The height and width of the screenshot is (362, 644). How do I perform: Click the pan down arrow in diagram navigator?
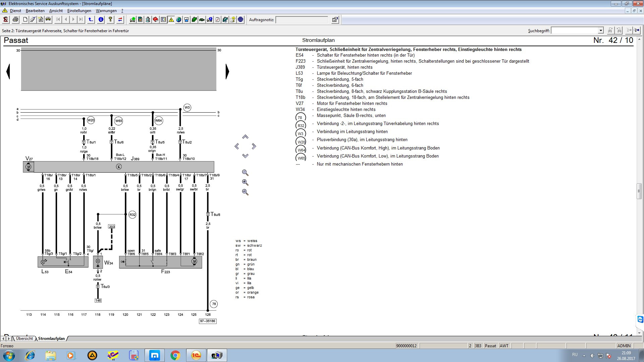(245, 156)
